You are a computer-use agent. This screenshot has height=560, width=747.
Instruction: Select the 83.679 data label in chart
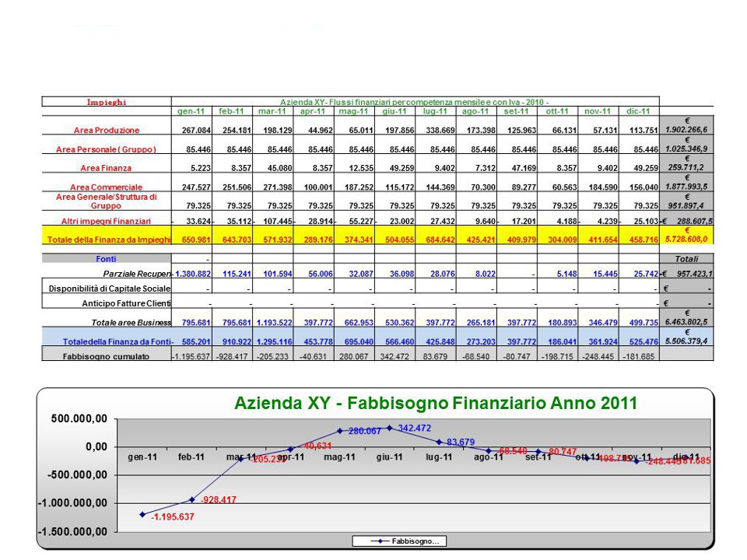[x=461, y=442]
